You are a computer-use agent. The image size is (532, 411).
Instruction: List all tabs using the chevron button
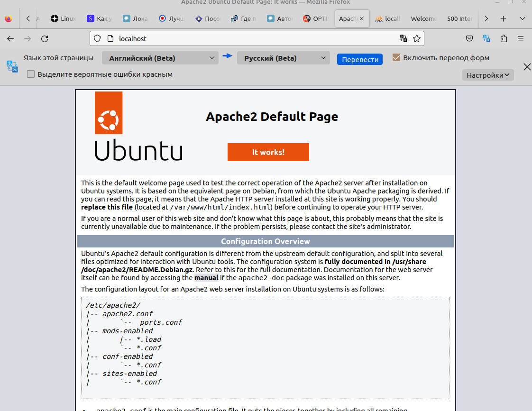(x=523, y=18)
